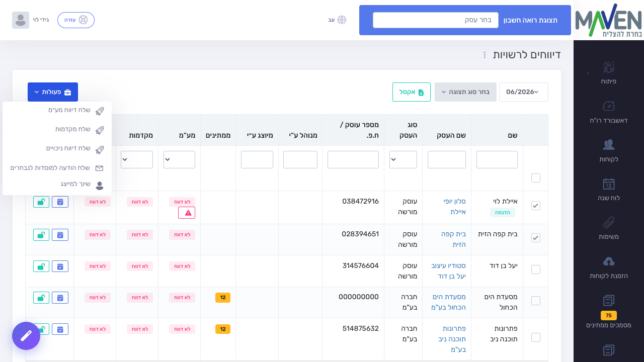Open the מע"מ column filter dropdown
The image size is (644, 362).
pos(179,159)
